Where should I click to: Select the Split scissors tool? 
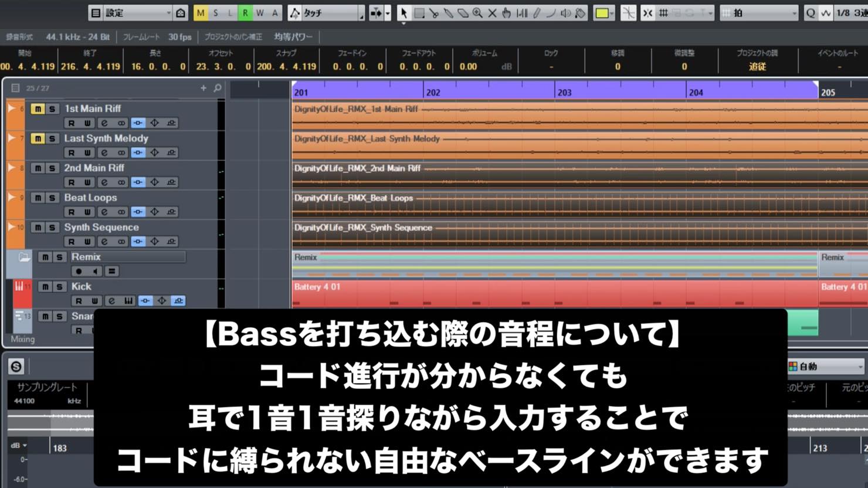(x=434, y=13)
